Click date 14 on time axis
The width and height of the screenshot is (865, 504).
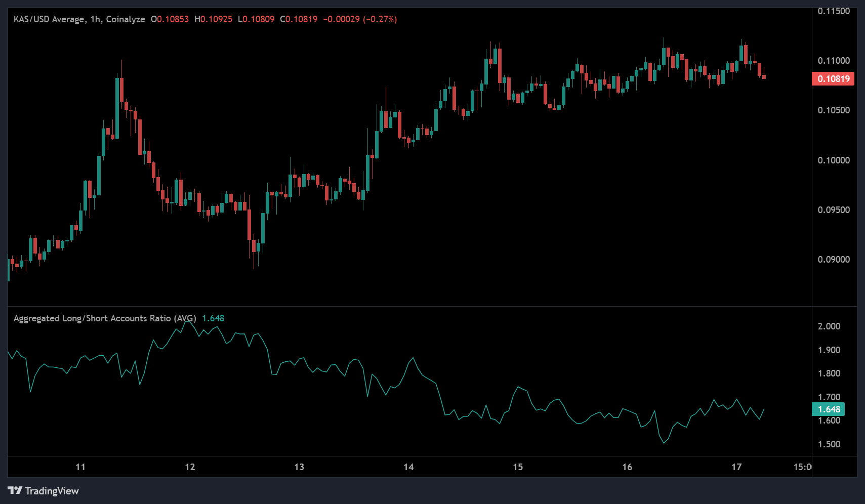[408, 467]
